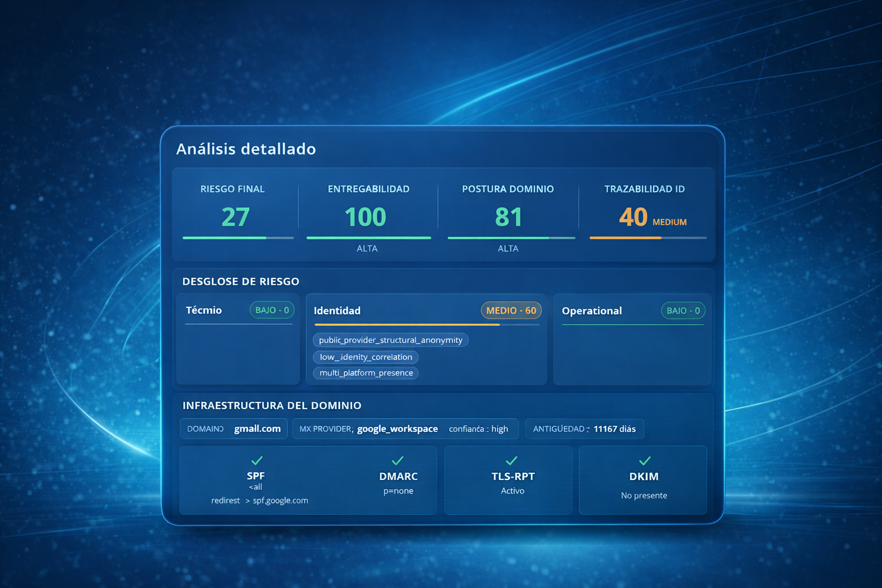Click the public_provider_structural_anonymity tag
882x588 pixels.
(x=390, y=339)
